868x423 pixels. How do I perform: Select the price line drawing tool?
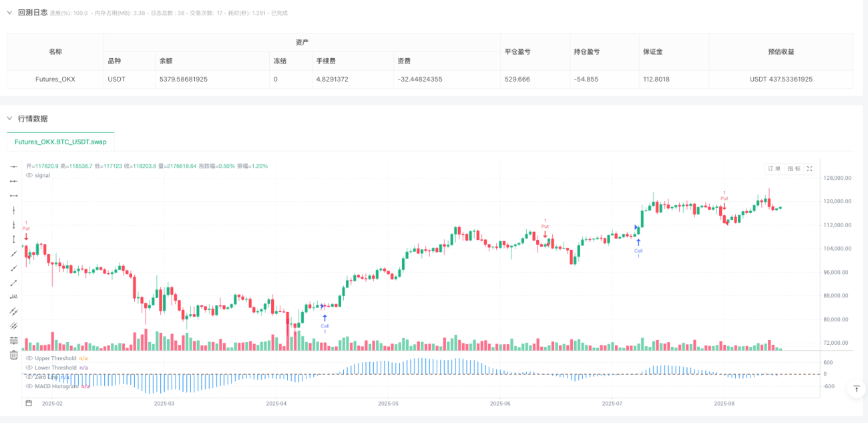13,297
